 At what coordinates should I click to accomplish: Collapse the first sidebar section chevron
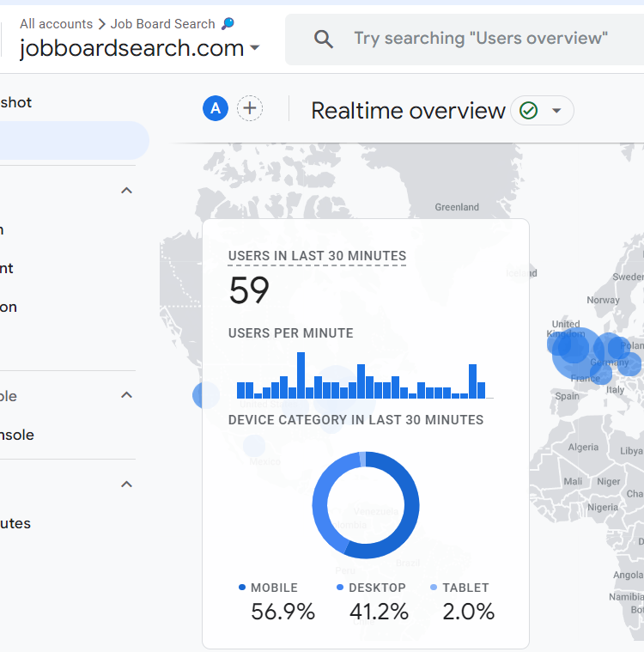click(x=126, y=191)
